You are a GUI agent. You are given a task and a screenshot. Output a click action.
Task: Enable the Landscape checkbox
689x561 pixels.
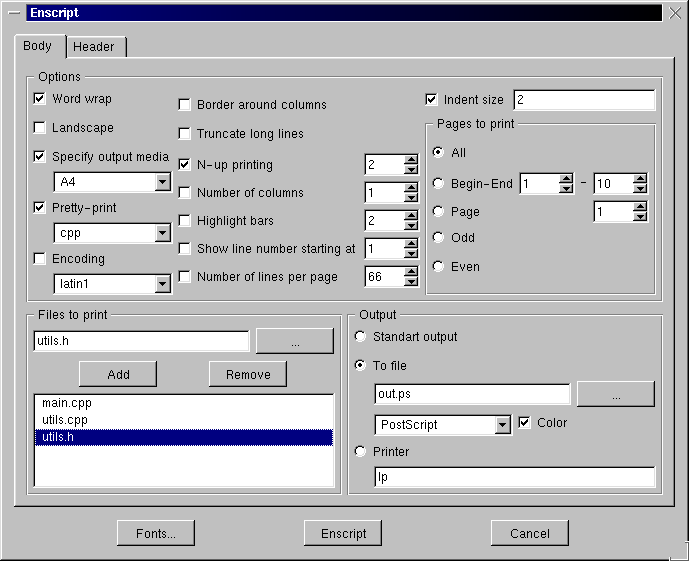click(40, 128)
